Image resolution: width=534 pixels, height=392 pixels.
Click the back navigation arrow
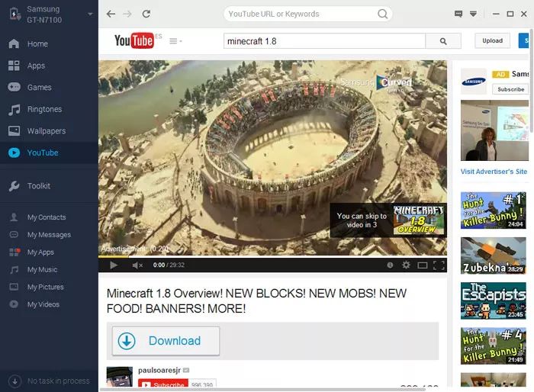[x=111, y=14]
